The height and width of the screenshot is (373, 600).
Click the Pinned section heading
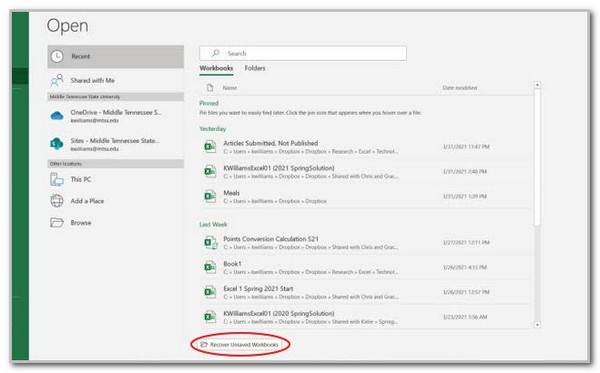pos(209,103)
